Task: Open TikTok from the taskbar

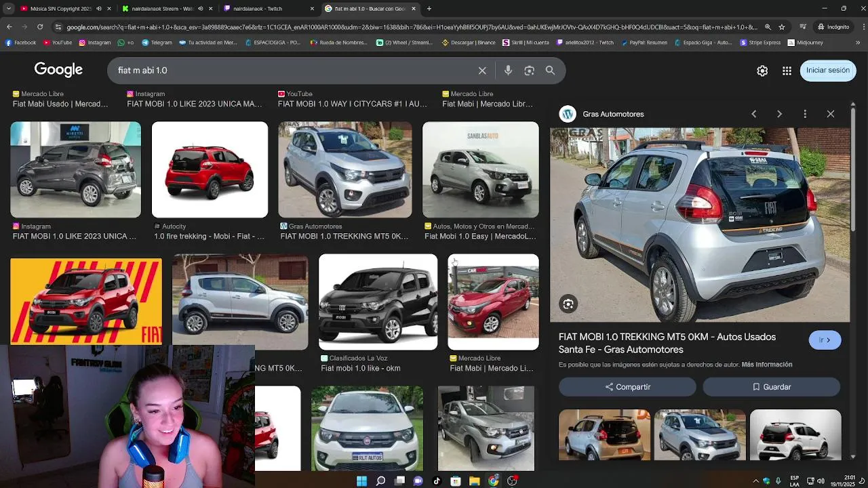Action: tap(437, 481)
